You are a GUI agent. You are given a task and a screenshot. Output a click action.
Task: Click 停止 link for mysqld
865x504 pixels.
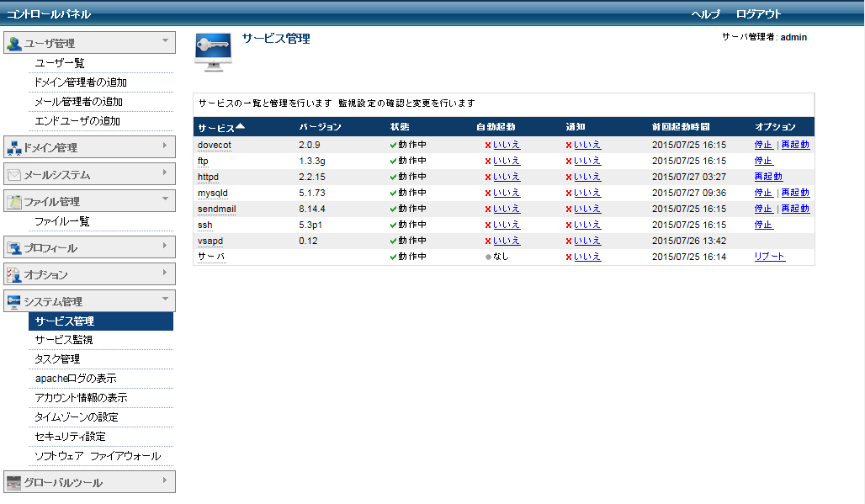763,193
